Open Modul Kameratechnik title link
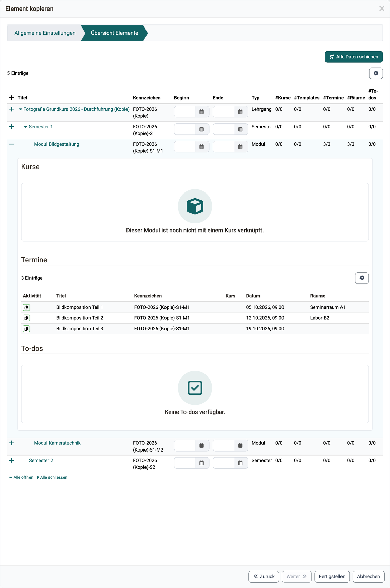Screen dimensions: 390x588 point(57,443)
